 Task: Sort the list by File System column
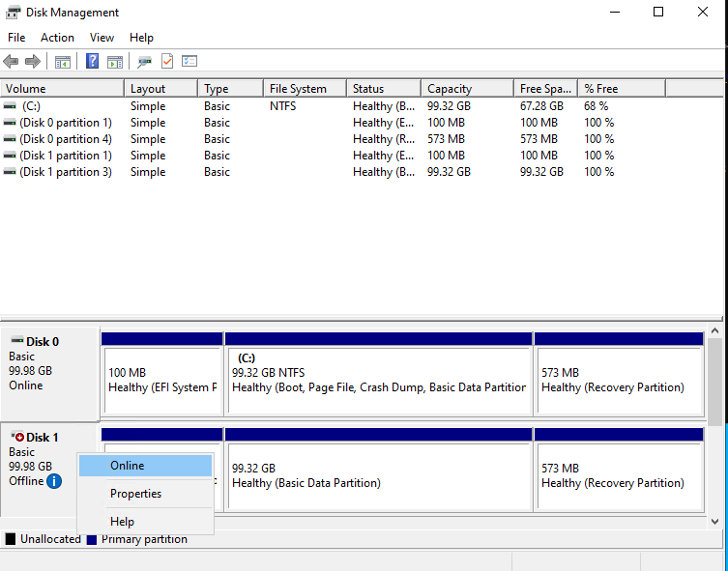(x=298, y=89)
